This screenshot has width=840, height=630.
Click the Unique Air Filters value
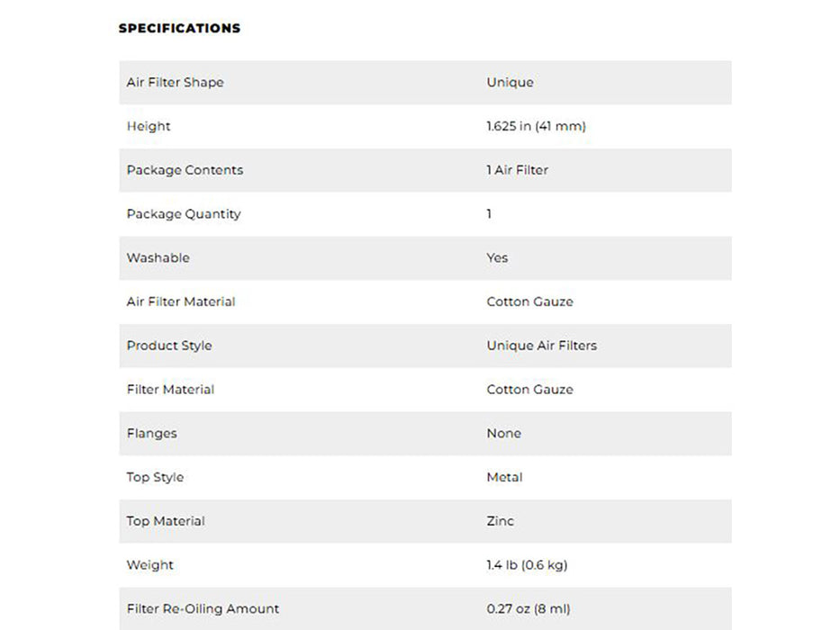point(542,346)
